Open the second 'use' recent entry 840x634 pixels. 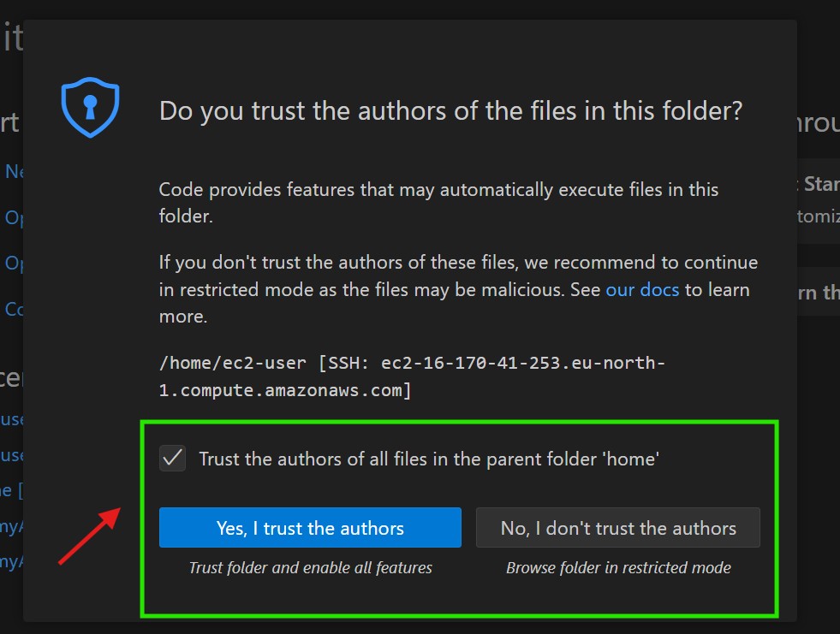click(13, 455)
